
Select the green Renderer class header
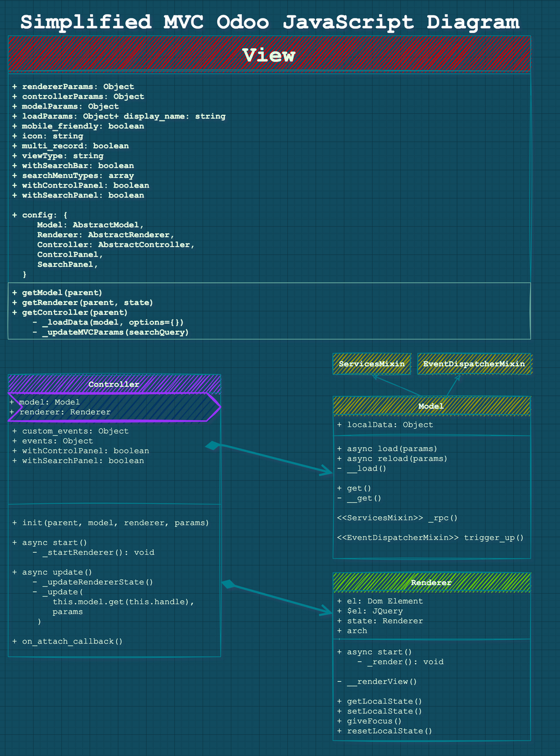431,583
